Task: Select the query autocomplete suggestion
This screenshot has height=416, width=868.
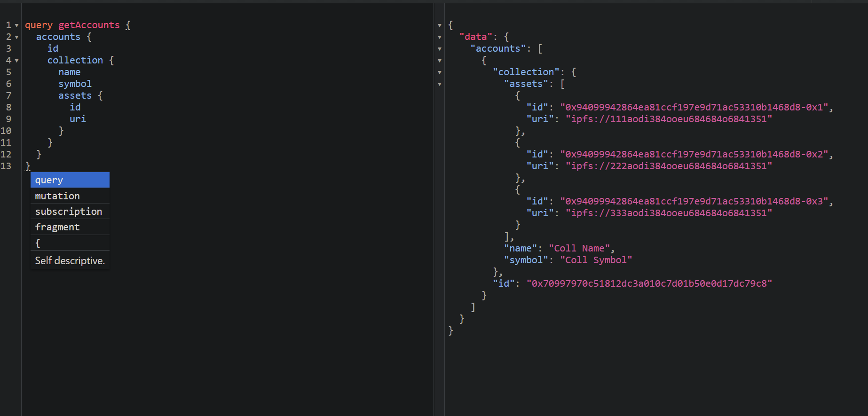Action: pos(70,180)
